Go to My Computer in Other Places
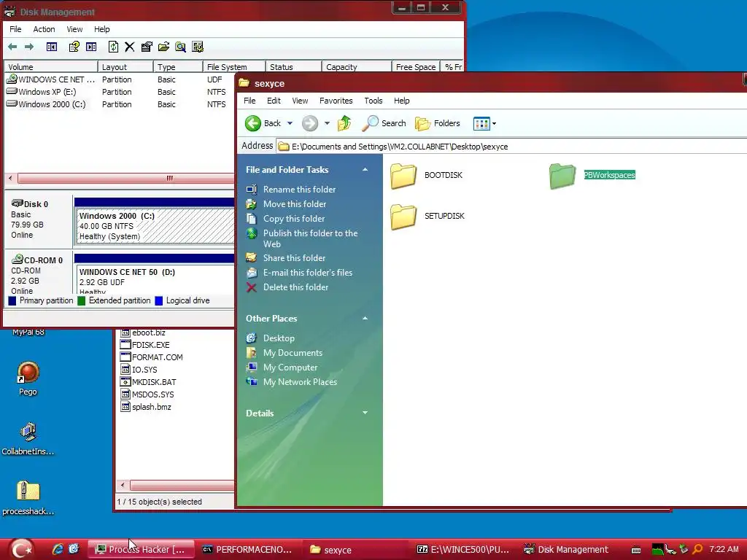This screenshot has width=747, height=560. [x=290, y=367]
